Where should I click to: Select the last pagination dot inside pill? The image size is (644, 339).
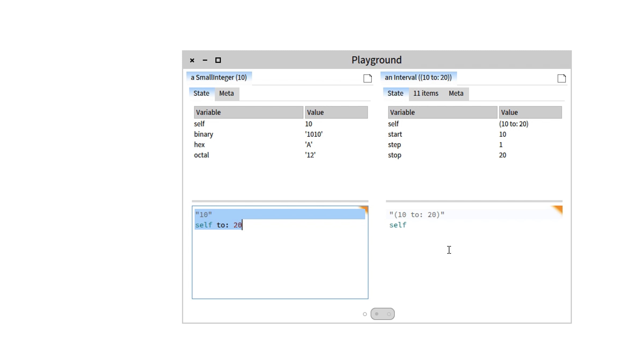point(389,314)
